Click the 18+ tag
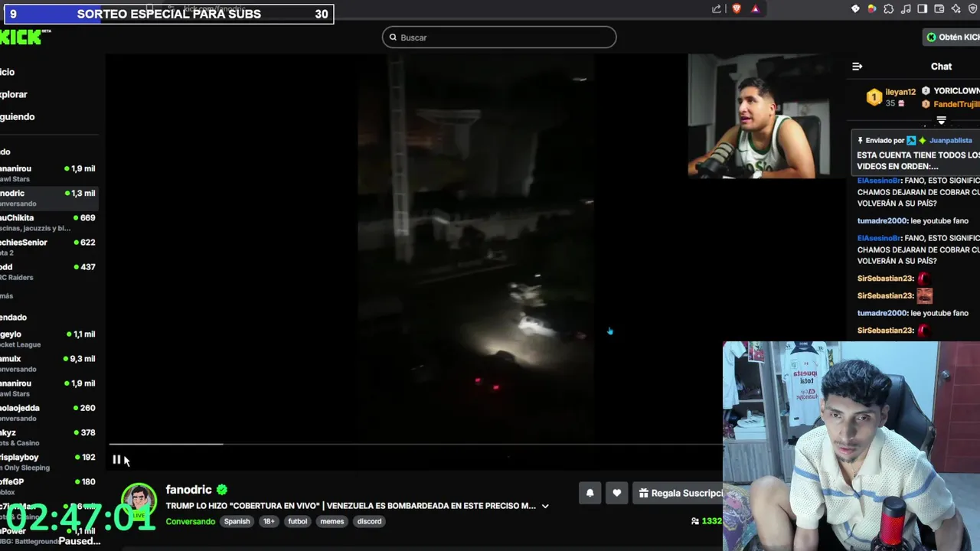Viewport: 980px width, 551px height. click(269, 521)
